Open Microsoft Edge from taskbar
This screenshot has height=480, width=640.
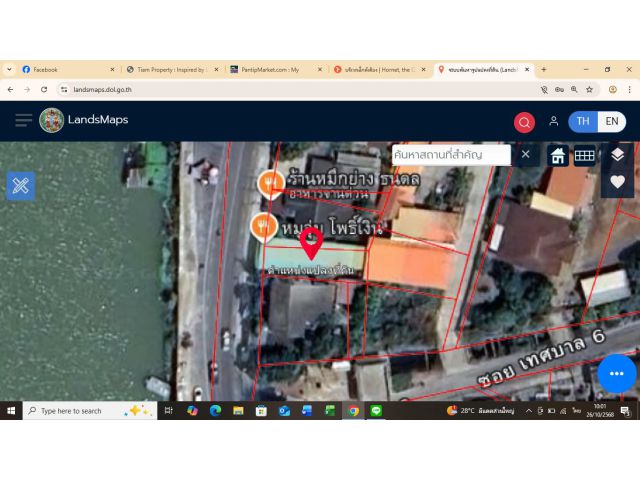[x=215, y=411]
